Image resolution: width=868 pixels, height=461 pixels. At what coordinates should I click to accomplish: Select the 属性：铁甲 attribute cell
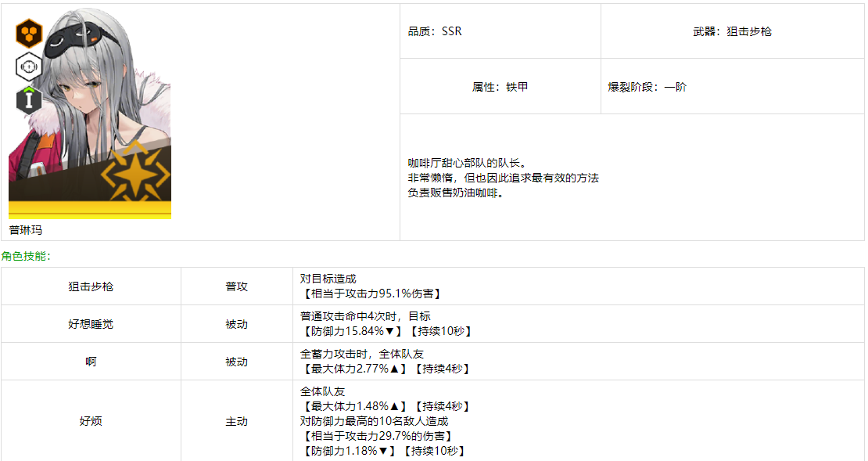(x=500, y=87)
